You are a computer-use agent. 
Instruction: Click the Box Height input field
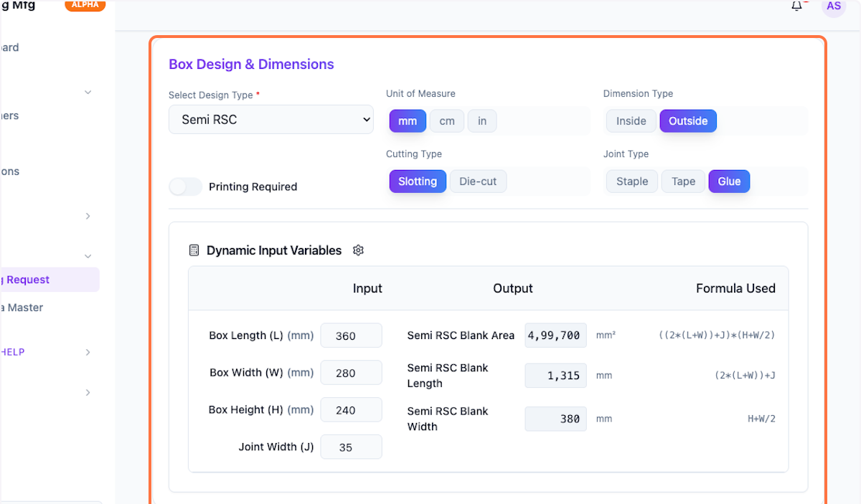coord(351,410)
